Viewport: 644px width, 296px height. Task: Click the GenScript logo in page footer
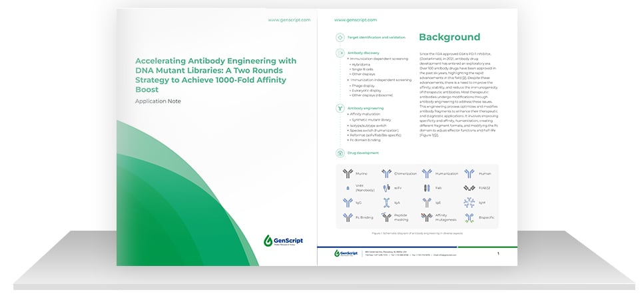pyautogui.click(x=346, y=253)
